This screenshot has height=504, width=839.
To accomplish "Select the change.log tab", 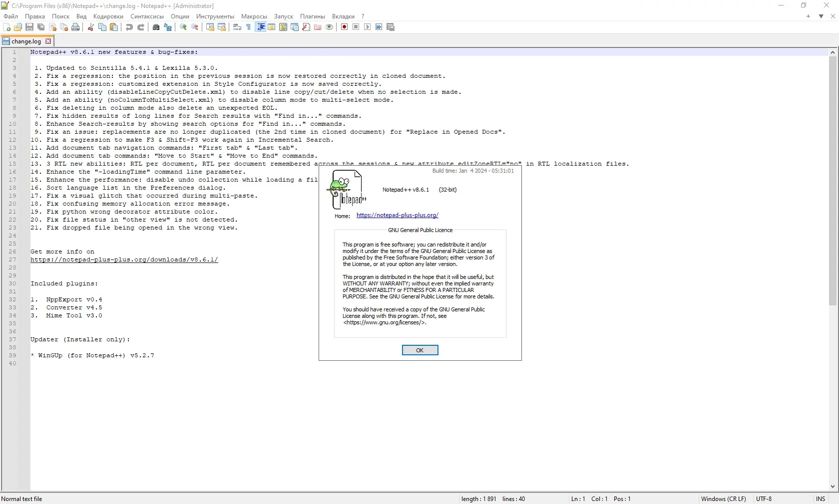I will [27, 41].
